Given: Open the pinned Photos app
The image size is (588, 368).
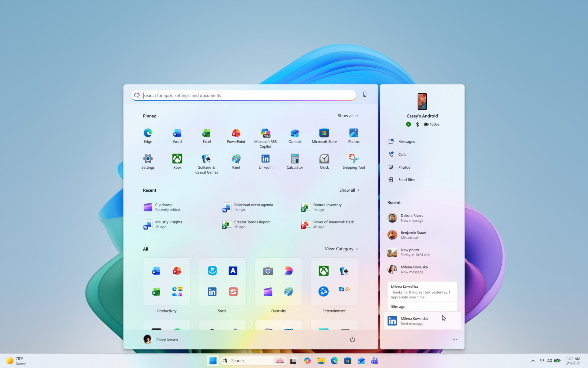Looking at the screenshot, I should [x=354, y=136].
